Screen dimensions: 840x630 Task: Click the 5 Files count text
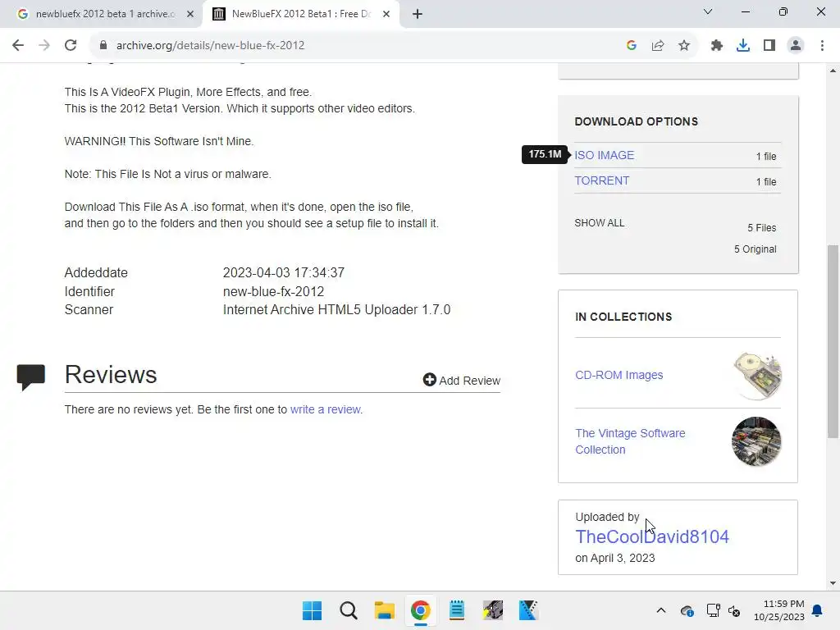coord(761,228)
